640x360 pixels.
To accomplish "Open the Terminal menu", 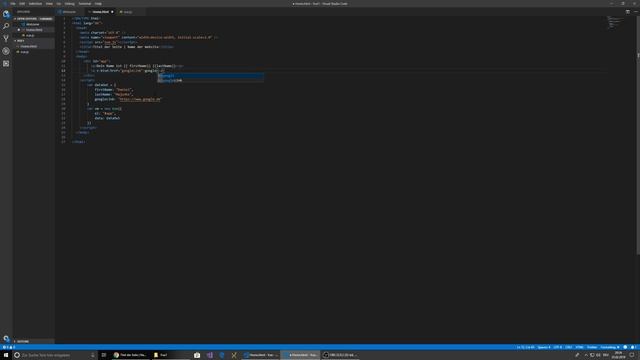I will pos(85,4).
